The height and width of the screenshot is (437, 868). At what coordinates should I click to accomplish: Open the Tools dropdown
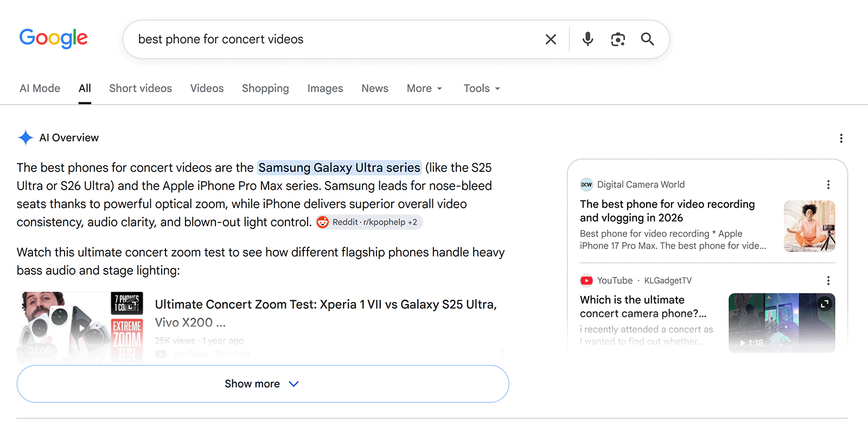click(x=482, y=88)
